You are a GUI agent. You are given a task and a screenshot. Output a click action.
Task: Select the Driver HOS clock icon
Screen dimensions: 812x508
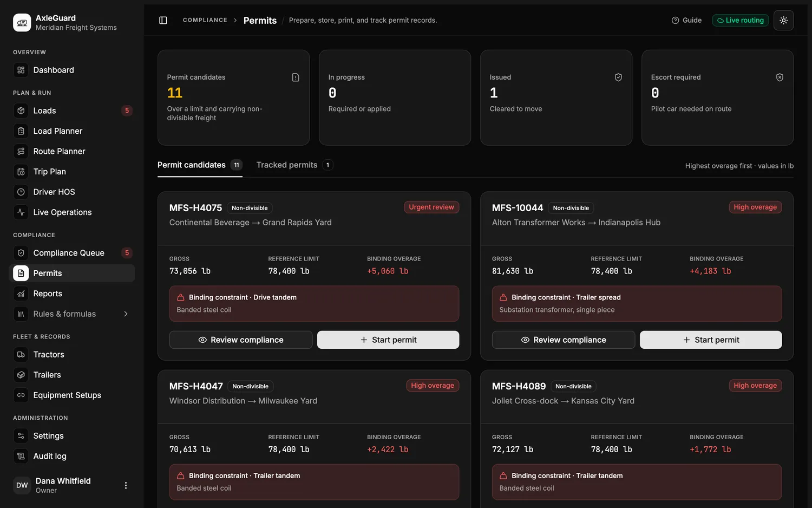[21, 192]
